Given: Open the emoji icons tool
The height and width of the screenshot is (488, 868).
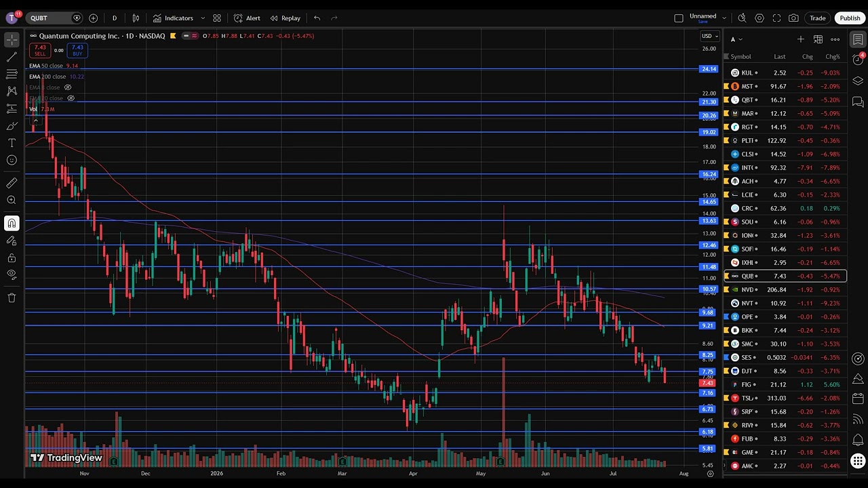Looking at the screenshot, I should pyautogui.click(x=12, y=160).
